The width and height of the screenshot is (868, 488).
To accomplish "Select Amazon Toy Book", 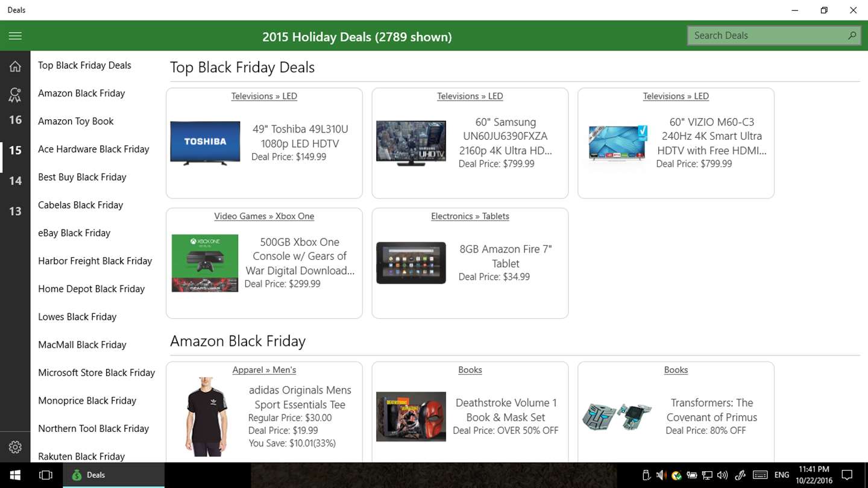I will pyautogui.click(x=76, y=121).
